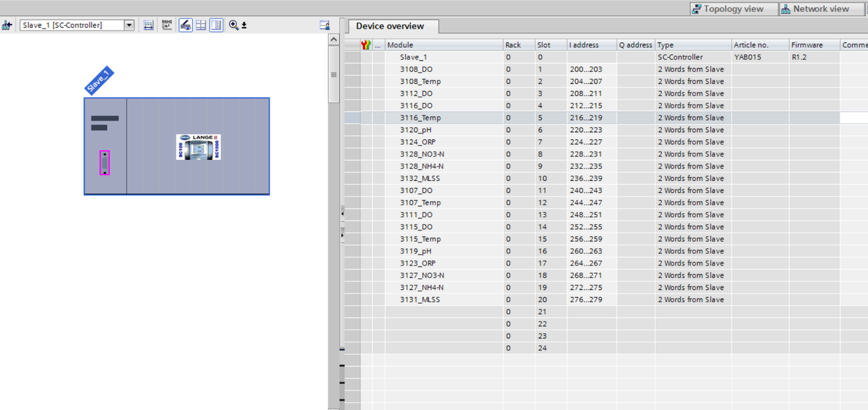
Task: Click the magenta bus port on the device
Action: (104, 163)
